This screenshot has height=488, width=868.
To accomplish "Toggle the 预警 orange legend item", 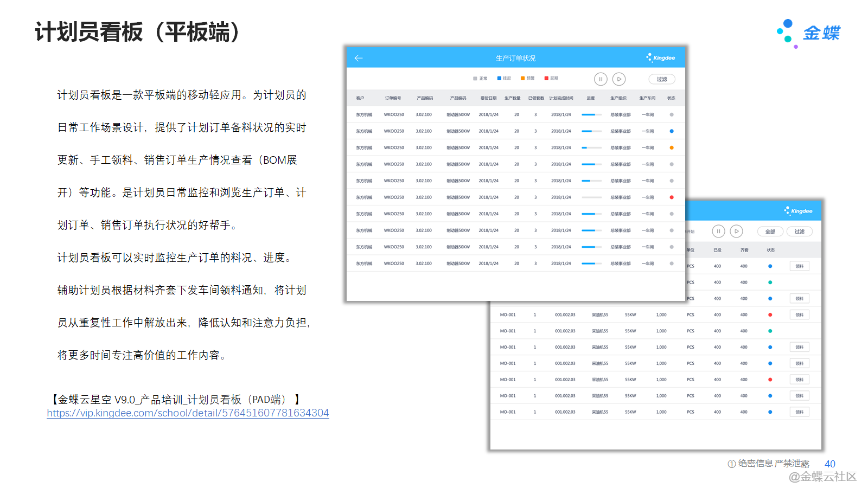I will click(527, 79).
